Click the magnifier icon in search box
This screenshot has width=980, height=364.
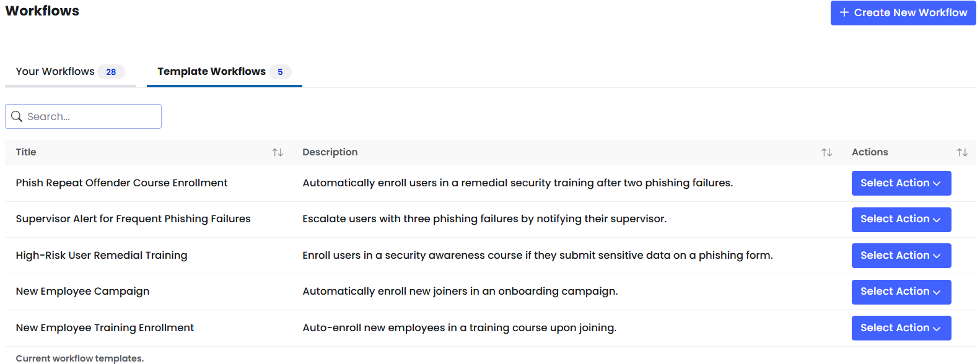(17, 116)
